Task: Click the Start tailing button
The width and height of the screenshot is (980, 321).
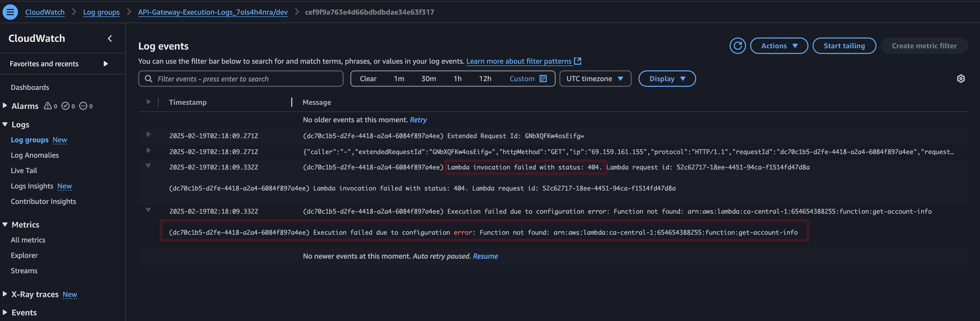Action: (x=844, y=46)
